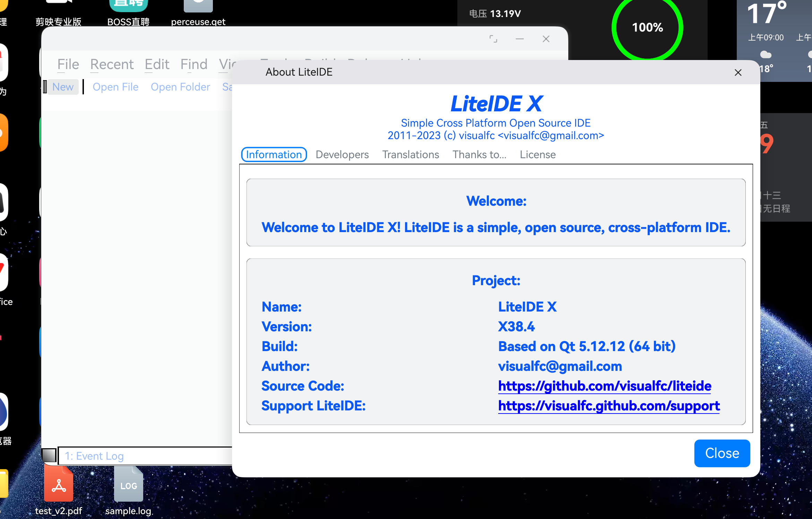The height and width of the screenshot is (519, 812).
Task: Click New in the LiteIDE toolbar
Action: coord(63,87)
